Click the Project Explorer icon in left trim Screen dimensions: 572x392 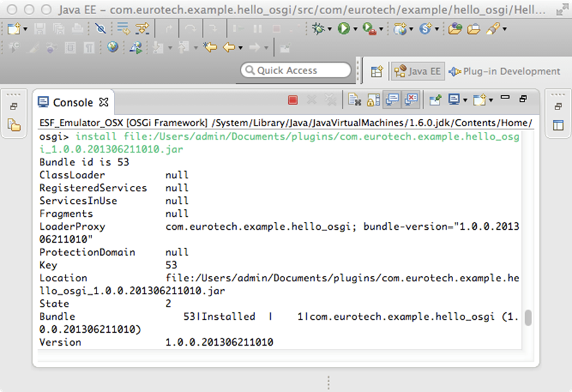coord(14,125)
